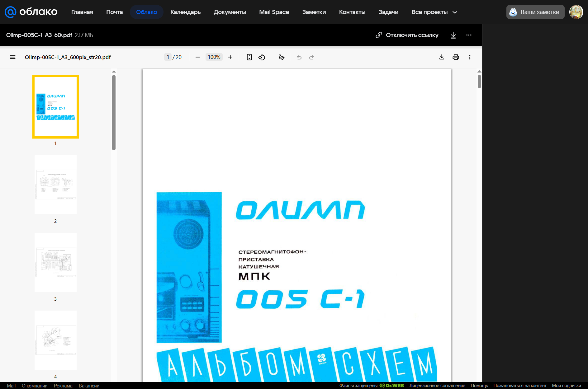The width and height of the screenshot is (588, 389).
Task: Zoom out with the minus button
Action: (197, 57)
